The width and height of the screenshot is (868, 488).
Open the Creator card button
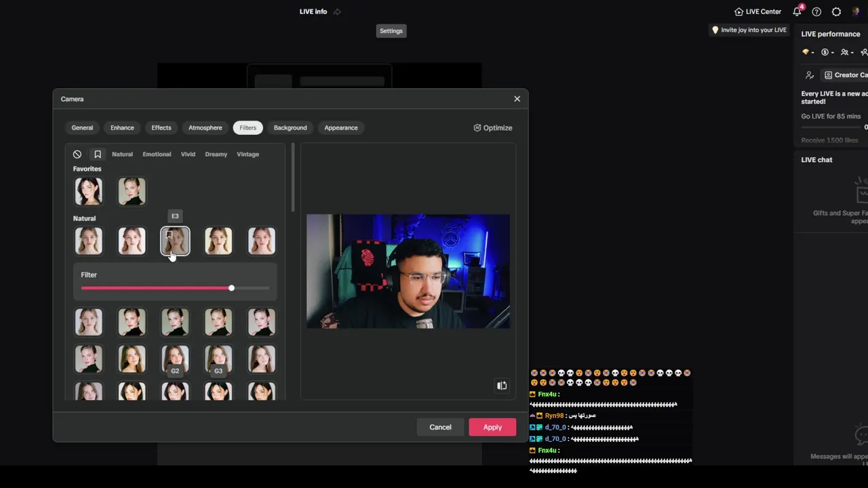pos(845,75)
